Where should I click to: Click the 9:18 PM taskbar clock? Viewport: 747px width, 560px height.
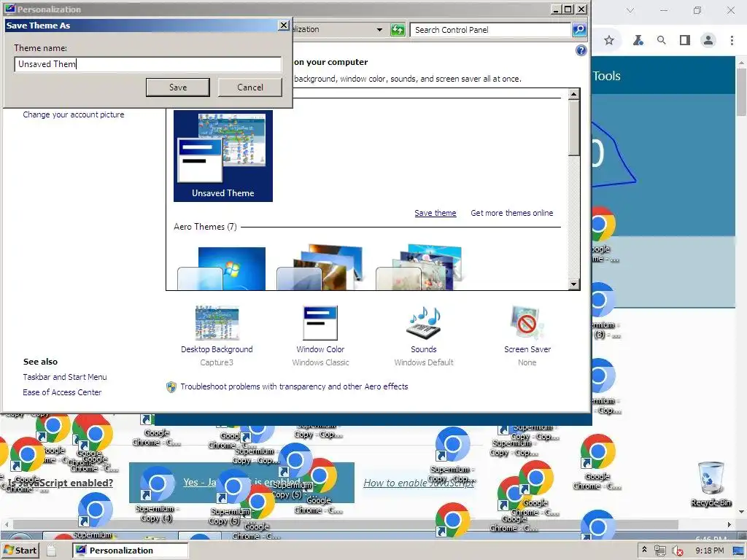click(x=709, y=551)
